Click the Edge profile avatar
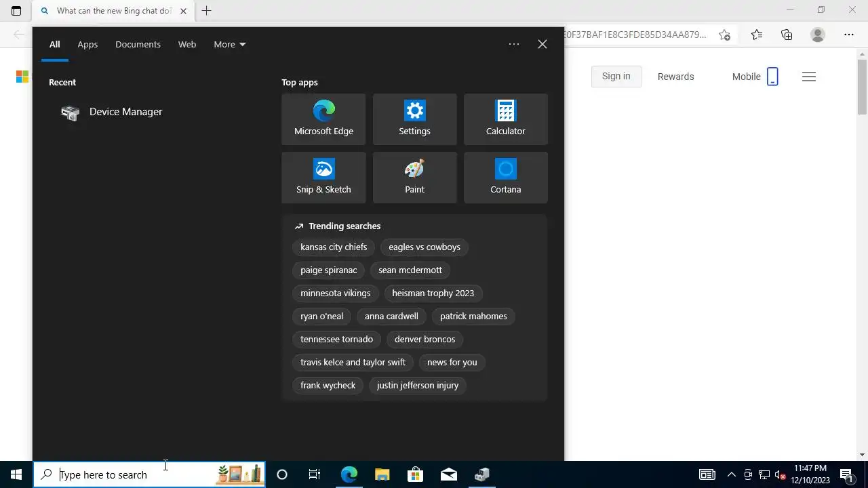 point(818,35)
